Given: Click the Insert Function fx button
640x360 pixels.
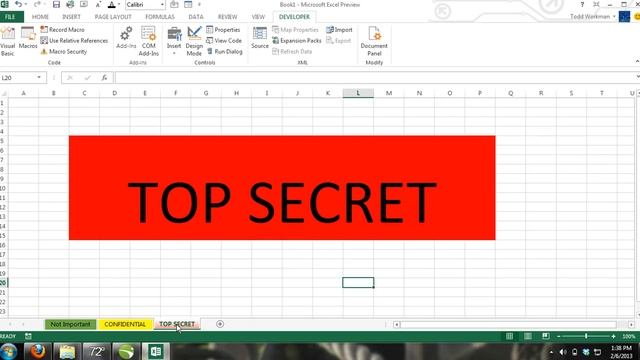Looking at the screenshot, I should tap(104, 78).
